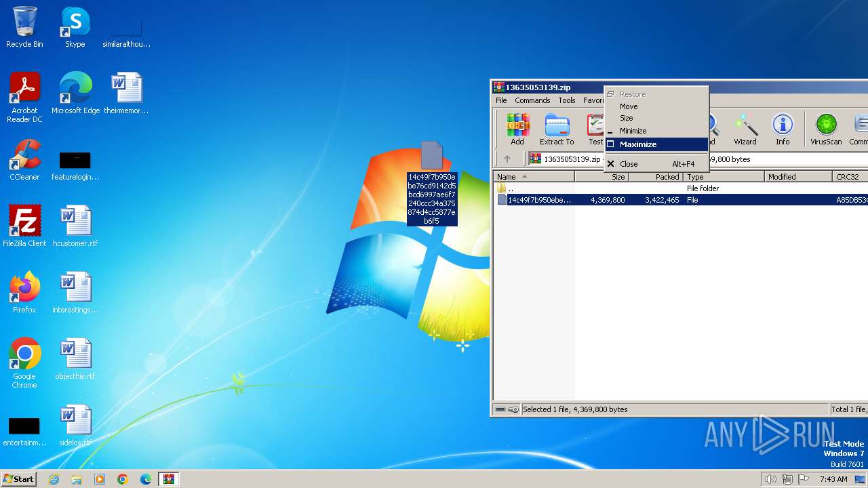868x488 pixels.
Task: Select interestings... Word document on desktop
Action: coord(75,293)
